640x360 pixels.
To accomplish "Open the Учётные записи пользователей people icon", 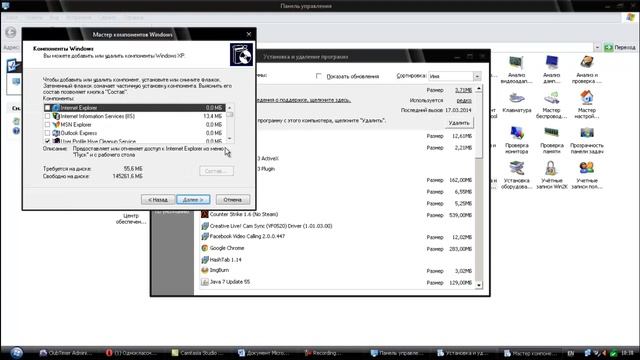I will click(x=587, y=168).
